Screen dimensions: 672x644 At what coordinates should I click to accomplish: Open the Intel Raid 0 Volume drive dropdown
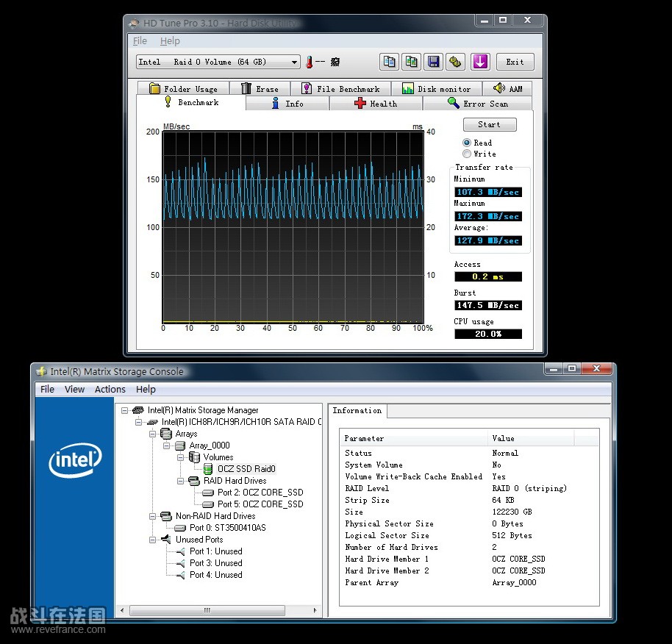pyautogui.click(x=294, y=62)
